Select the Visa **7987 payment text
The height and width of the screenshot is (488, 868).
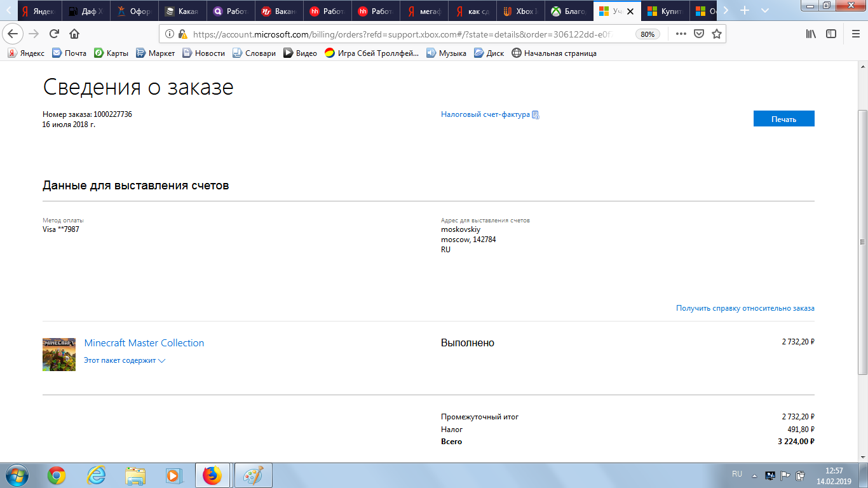(61, 229)
